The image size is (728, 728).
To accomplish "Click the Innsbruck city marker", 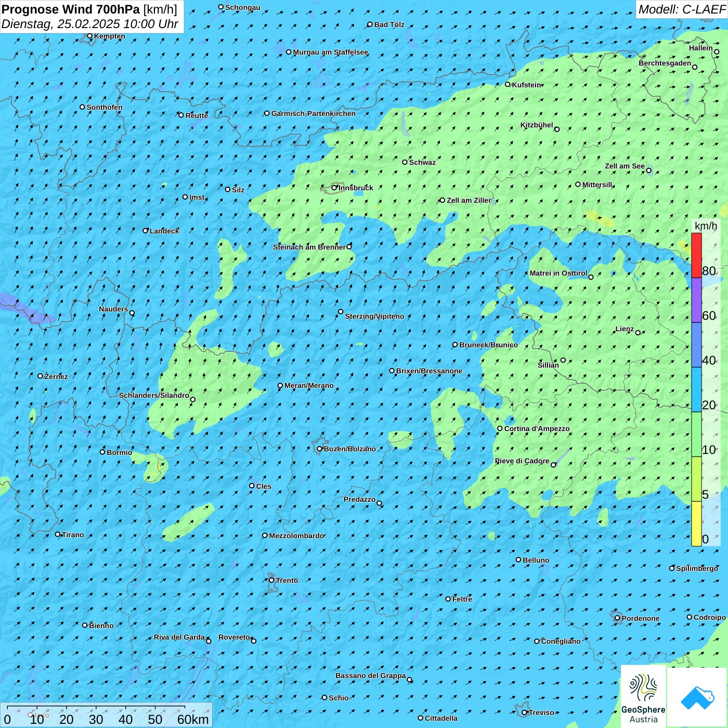I will (334, 188).
